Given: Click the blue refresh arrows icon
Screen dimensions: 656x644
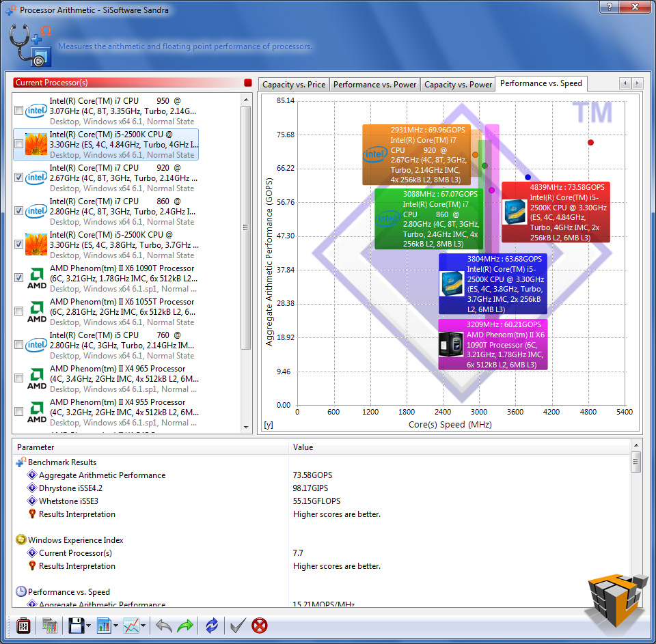Looking at the screenshot, I should point(212,626).
